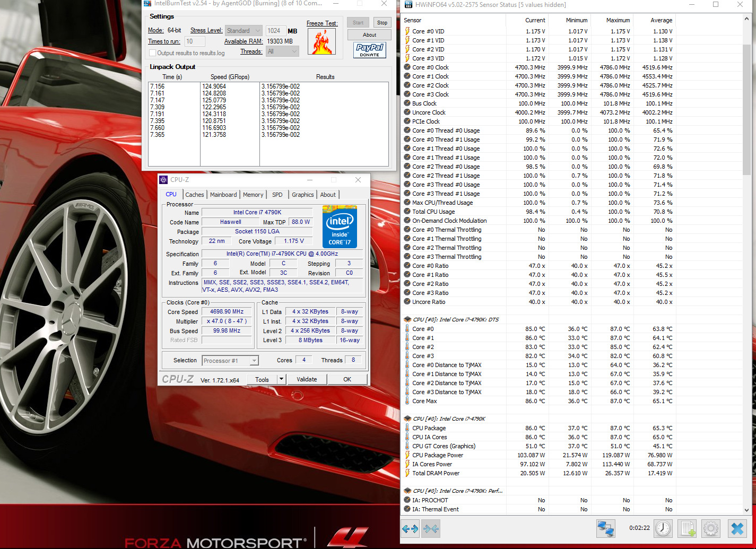
Task: Select the IA Cores Power row
Action: pyautogui.click(x=538, y=464)
